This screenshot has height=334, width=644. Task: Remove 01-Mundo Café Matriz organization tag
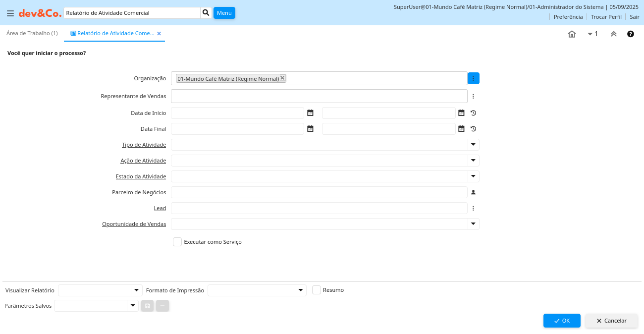[x=282, y=78]
